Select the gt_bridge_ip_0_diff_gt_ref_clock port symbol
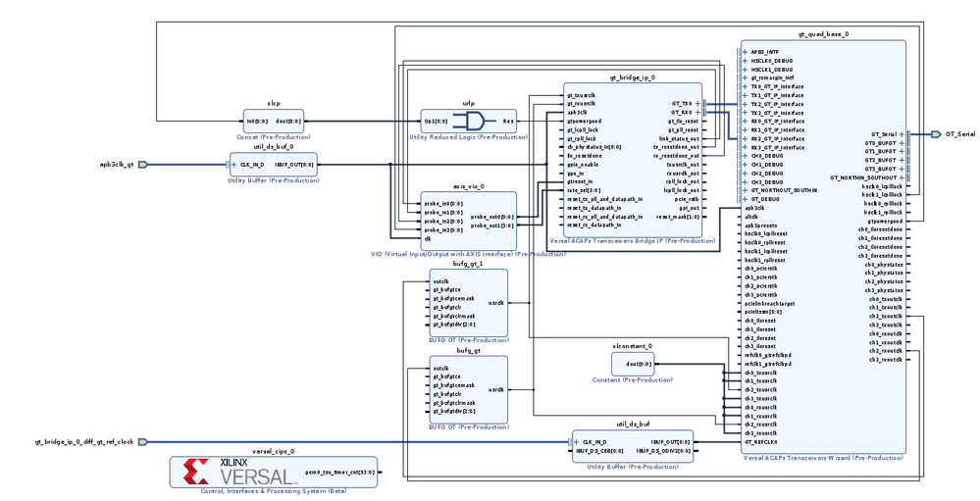Viewport: 980px width, 501px height. pos(142,442)
